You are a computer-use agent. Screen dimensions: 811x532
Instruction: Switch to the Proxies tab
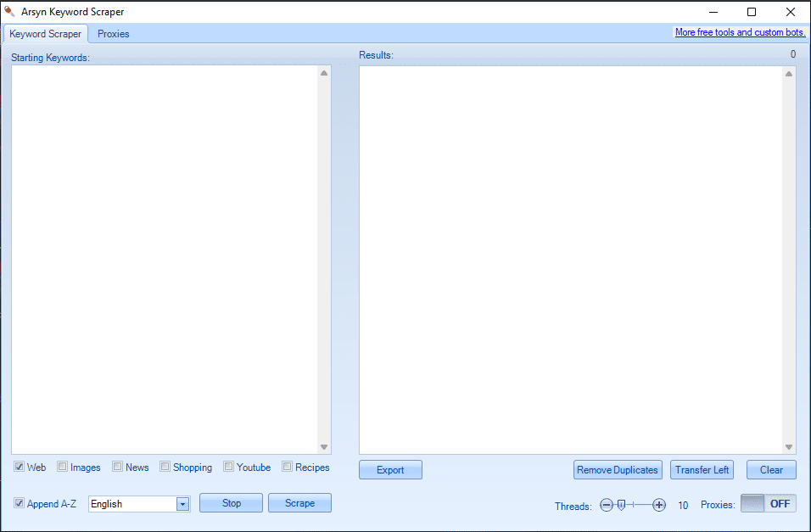[114, 34]
